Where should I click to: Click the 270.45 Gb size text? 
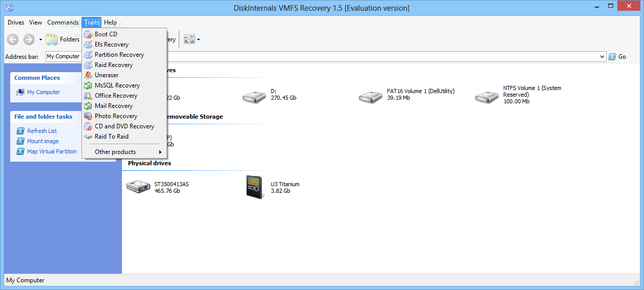pos(283,98)
